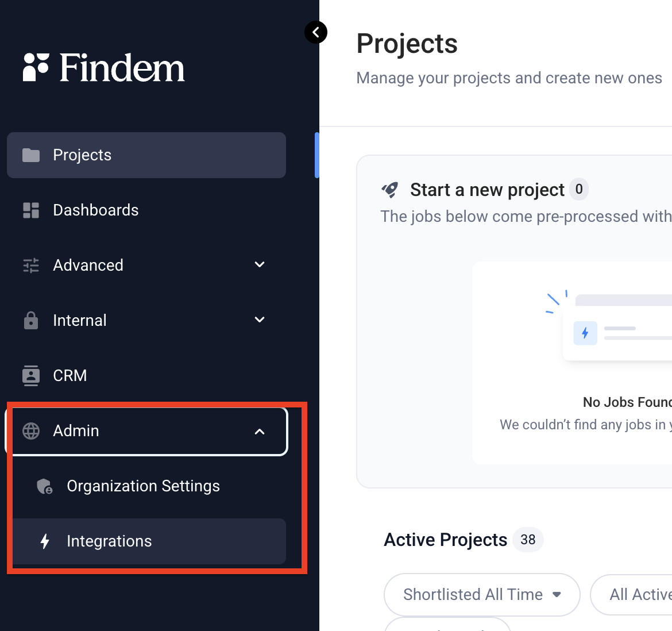Open the All Active filter dropdown

point(631,595)
